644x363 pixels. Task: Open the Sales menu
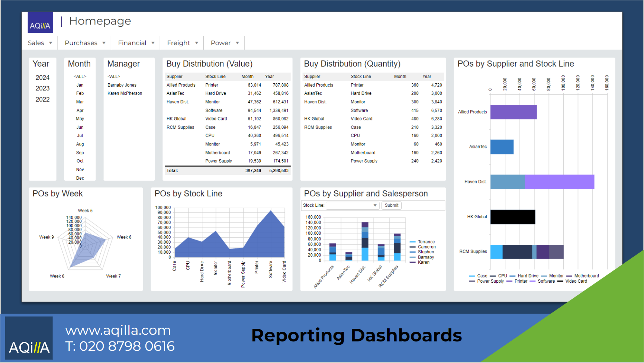pos(40,43)
